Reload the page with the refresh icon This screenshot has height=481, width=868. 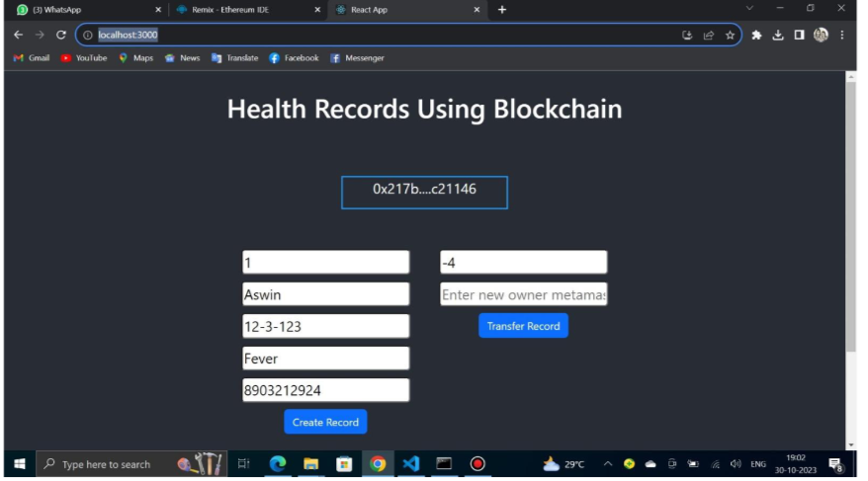coord(61,35)
